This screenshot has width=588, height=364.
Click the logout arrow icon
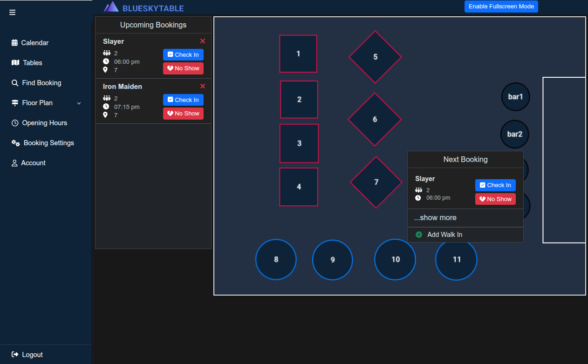[x=15, y=355]
